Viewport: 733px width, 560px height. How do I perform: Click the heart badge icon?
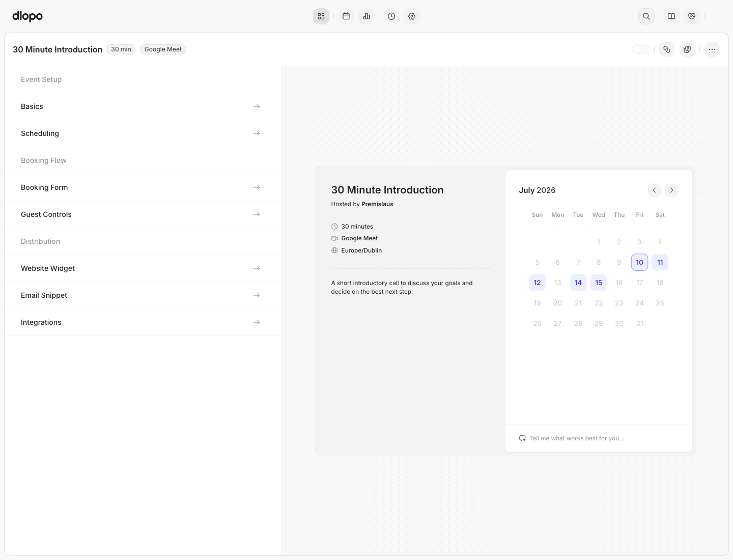[x=692, y=16]
